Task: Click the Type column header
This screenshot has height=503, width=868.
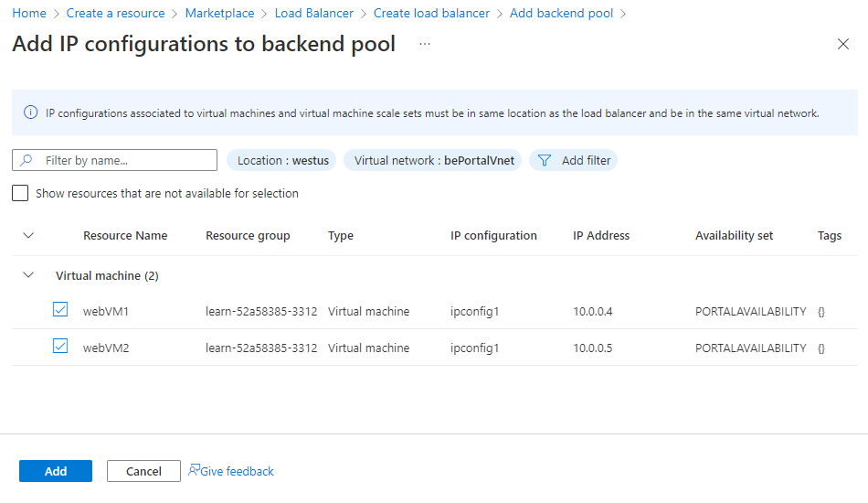Action: [341, 235]
